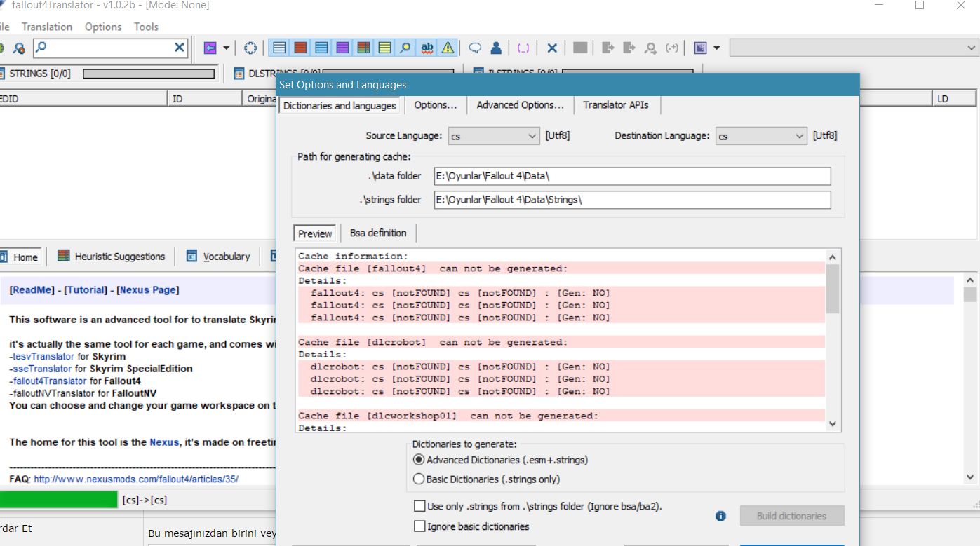
Task: Select the Preview tab
Action: (315, 233)
